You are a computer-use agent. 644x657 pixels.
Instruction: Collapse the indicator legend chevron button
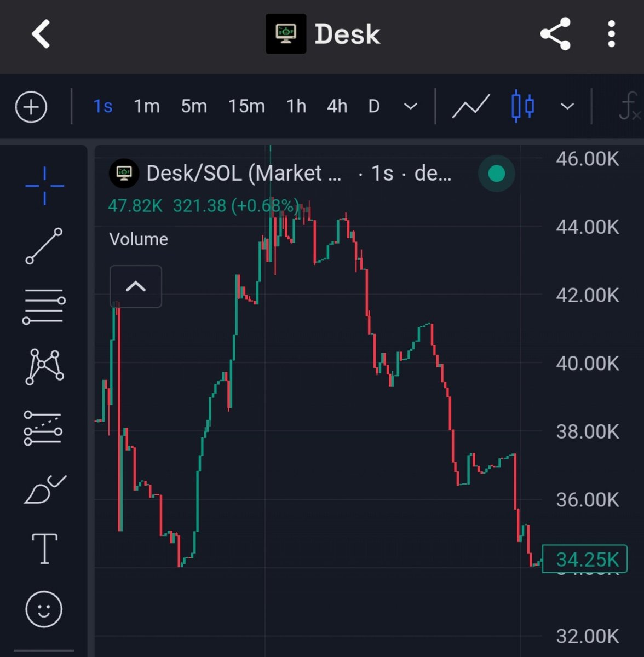[136, 286]
